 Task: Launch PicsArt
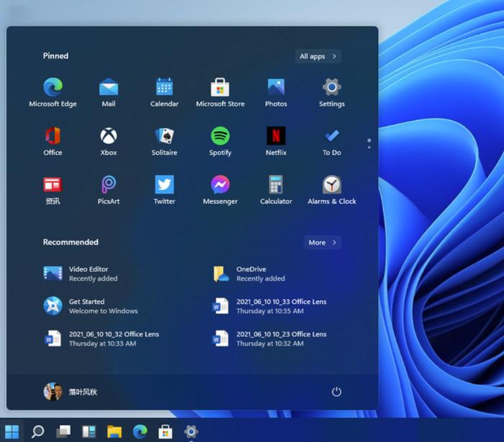coord(109,190)
